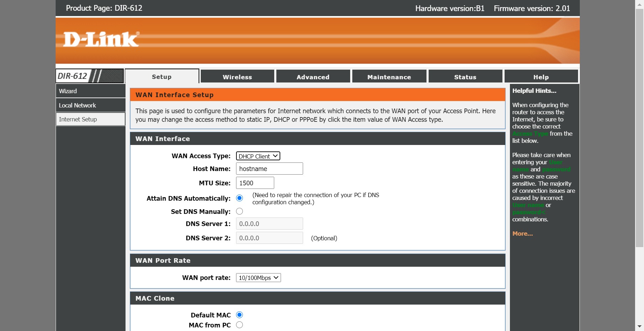Click the D-Link logo in the banner
This screenshot has width=644, height=331.
pos(101,39)
